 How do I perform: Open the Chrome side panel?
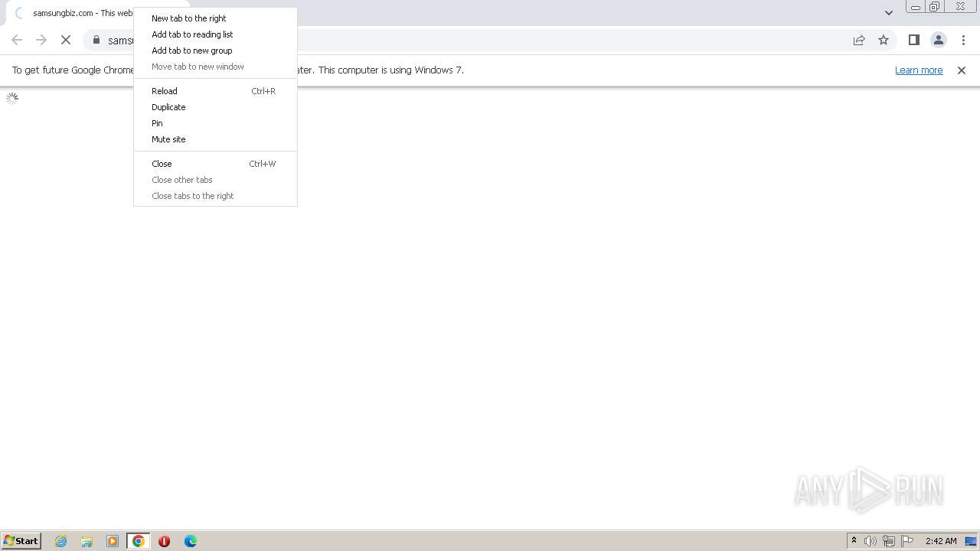[x=913, y=40]
